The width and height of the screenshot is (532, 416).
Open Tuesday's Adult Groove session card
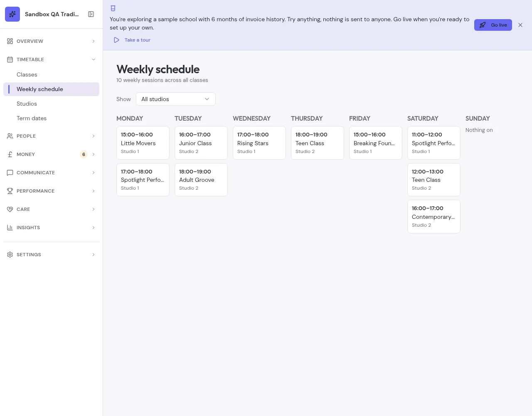point(201,180)
